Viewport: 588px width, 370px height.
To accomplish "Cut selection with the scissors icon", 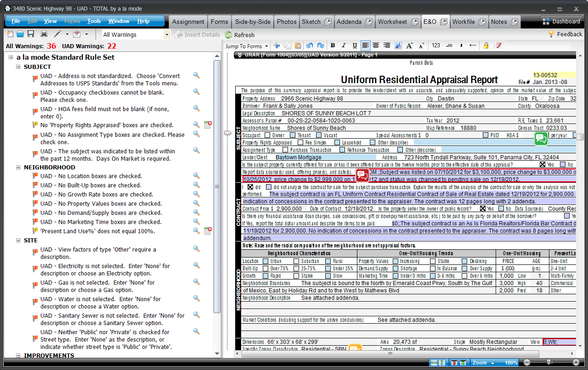I will pos(277,45).
